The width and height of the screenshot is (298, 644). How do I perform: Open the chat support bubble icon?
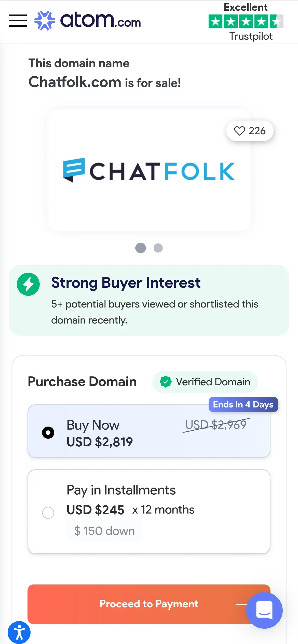264,610
